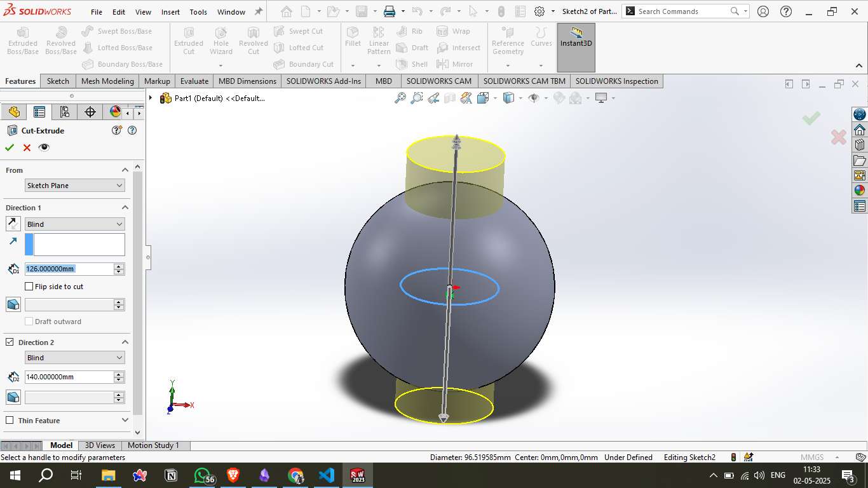
Task: Switch to the Evaluate tab
Action: tap(194, 81)
